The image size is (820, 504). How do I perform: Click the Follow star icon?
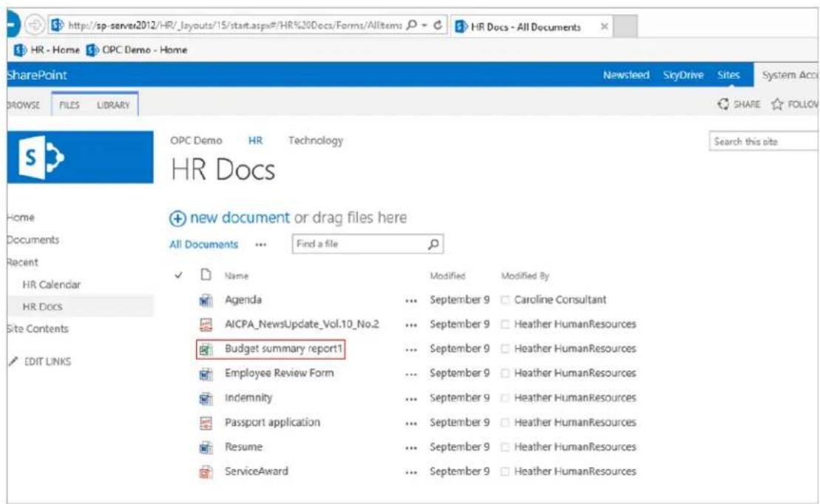(x=777, y=104)
